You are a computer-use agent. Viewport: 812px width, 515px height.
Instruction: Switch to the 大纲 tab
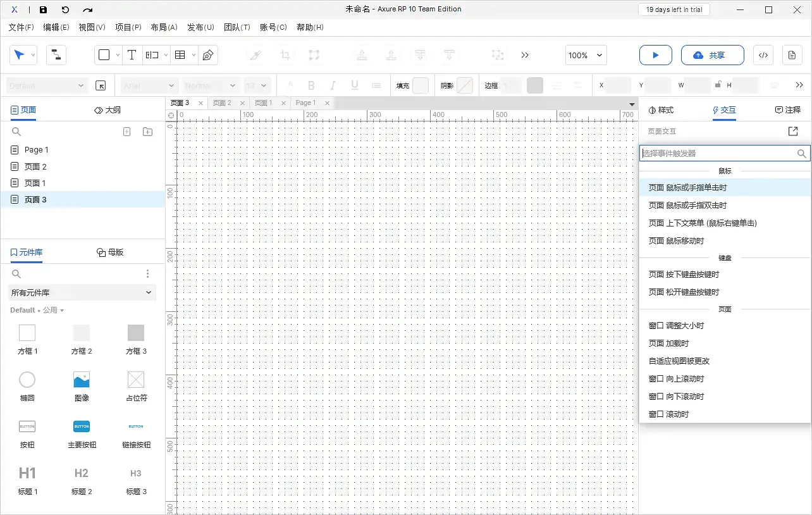click(108, 110)
